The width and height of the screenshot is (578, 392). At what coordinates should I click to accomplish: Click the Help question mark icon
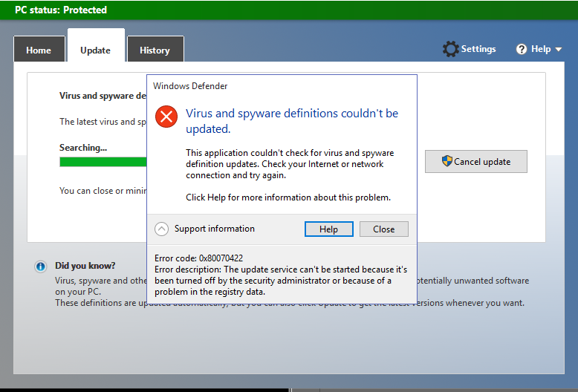click(x=522, y=49)
